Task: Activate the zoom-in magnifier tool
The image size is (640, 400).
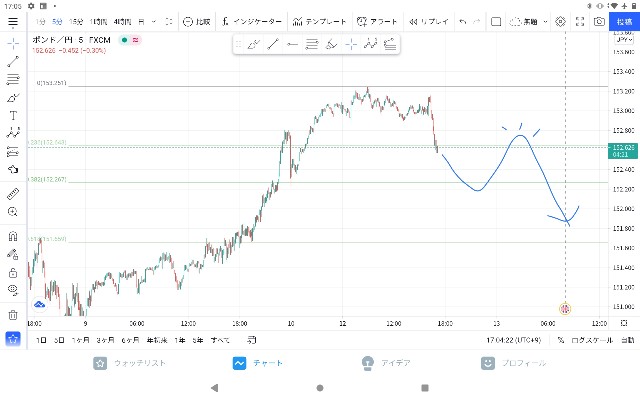Action: click(x=13, y=211)
